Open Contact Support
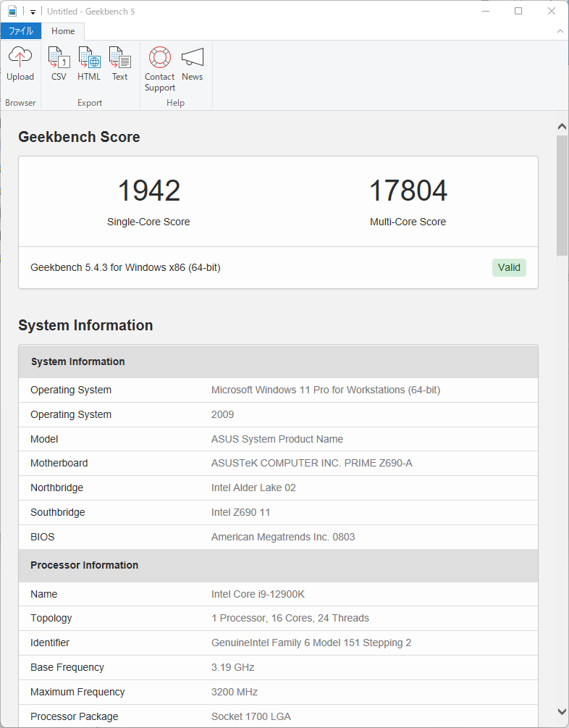 click(160, 70)
